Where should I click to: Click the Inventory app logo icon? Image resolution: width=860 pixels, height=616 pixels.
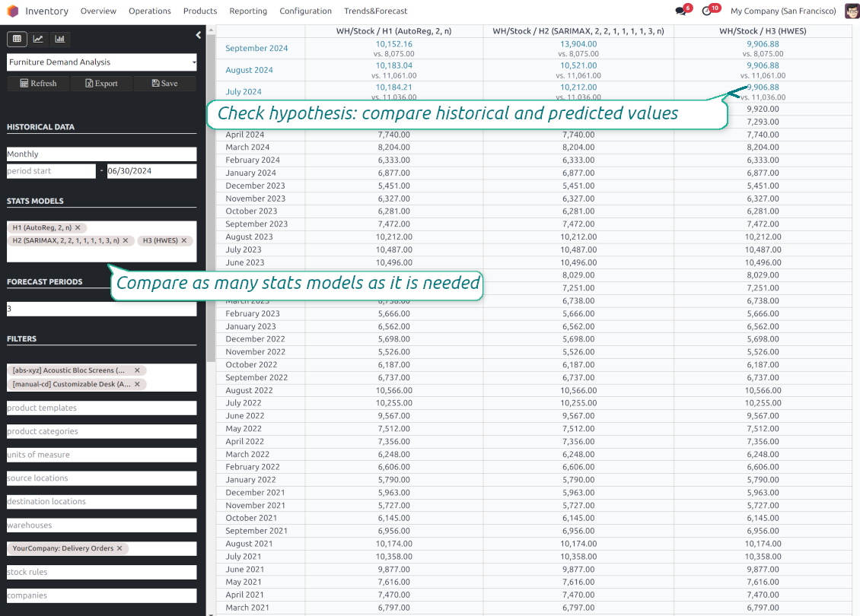[13, 11]
